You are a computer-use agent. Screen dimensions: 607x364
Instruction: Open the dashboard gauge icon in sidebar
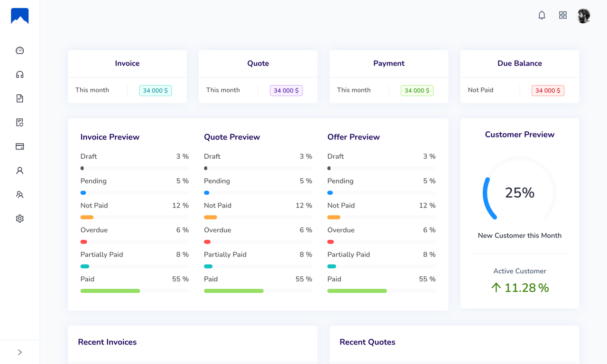pyautogui.click(x=19, y=50)
